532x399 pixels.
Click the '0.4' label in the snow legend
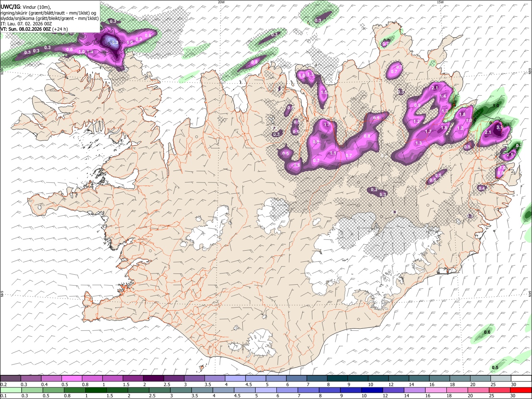tap(44, 384)
